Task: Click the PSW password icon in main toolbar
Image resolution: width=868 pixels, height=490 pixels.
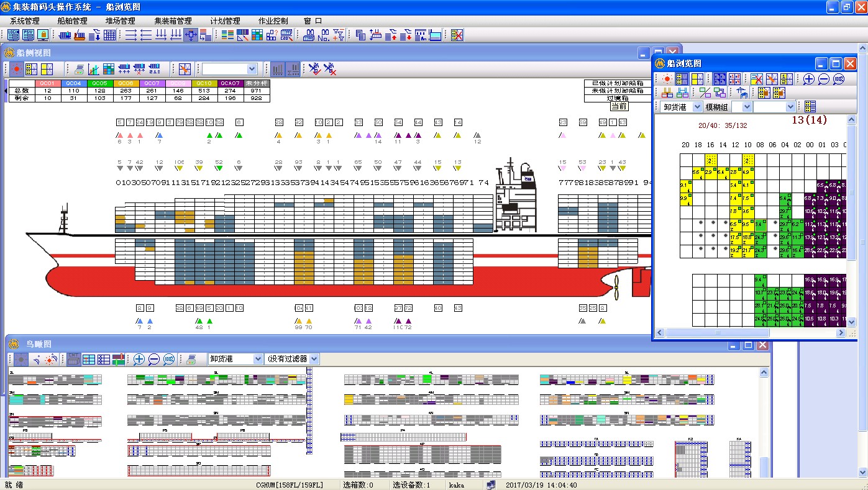Action: coord(28,35)
